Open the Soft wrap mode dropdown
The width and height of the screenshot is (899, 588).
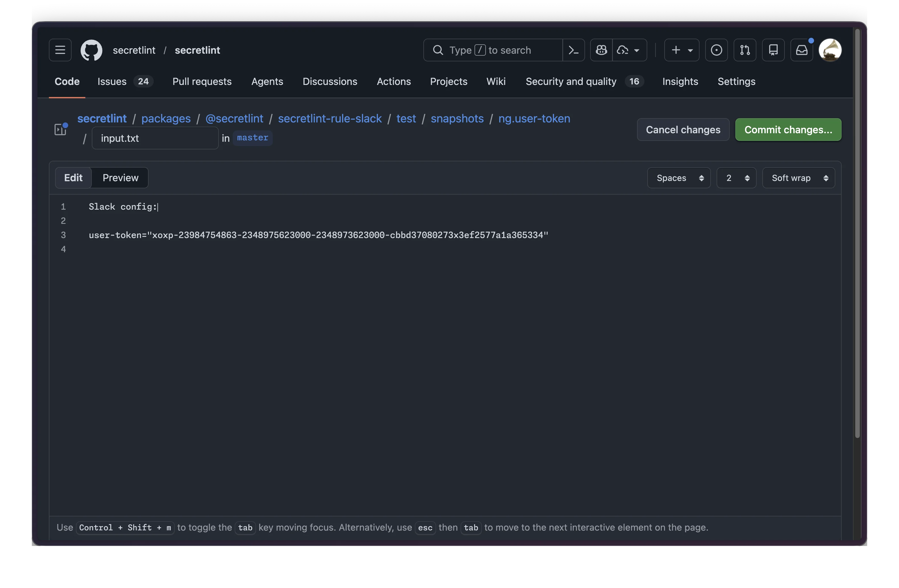click(798, 178)
